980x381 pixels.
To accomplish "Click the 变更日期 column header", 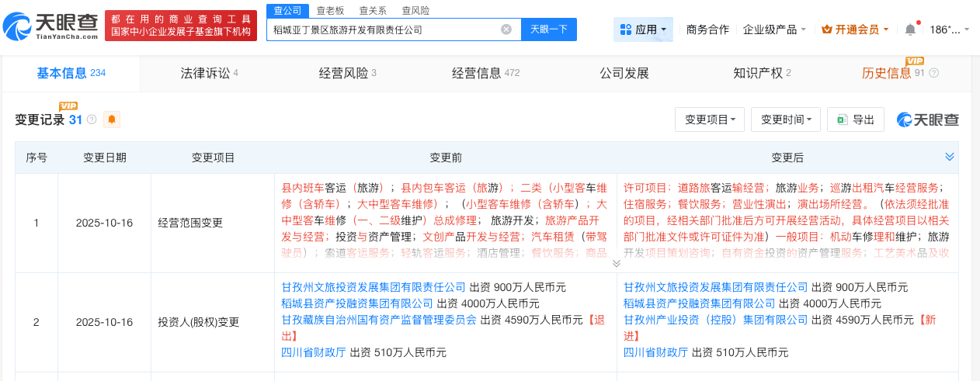I will tap(105, 158).
